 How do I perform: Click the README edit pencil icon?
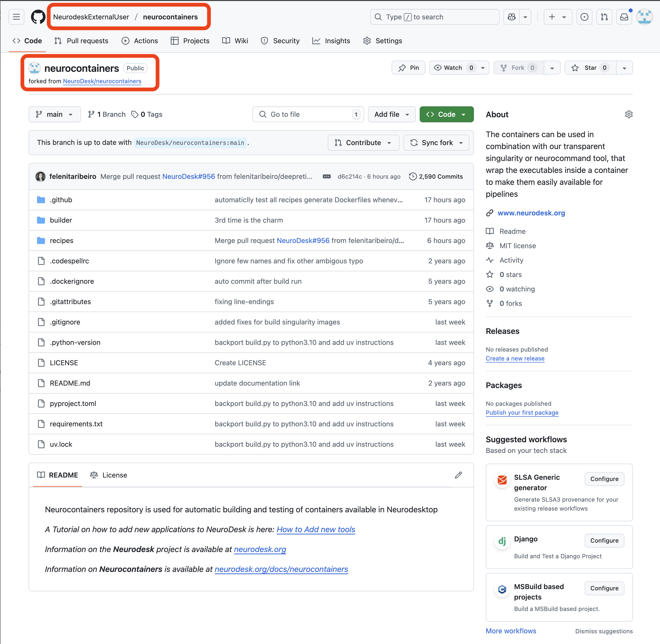pyautogui.click(x=458, y=475)
